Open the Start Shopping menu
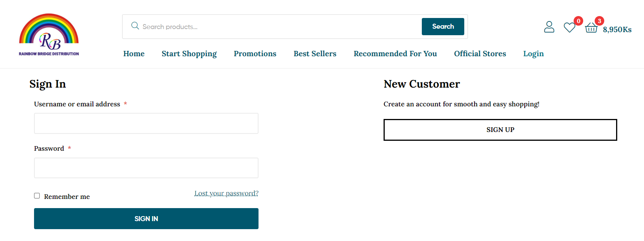 pos(189,54)
